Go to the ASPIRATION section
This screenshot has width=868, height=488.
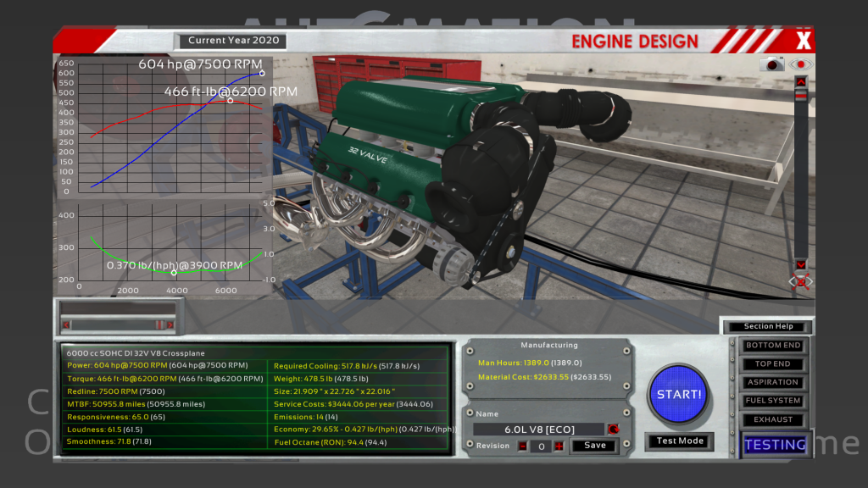[x=772, y=383]
